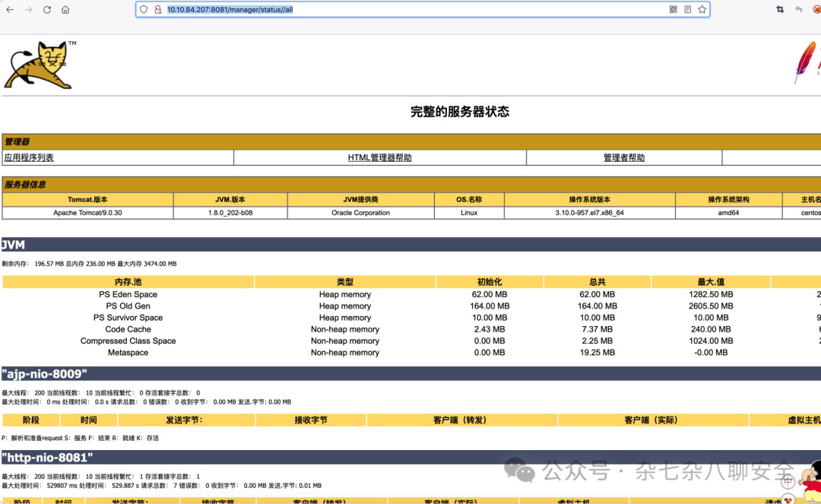The width and height of the screenshot is (821, 504).
Task: Click the 最大.值 column header
Action: (x=711, y=282)
